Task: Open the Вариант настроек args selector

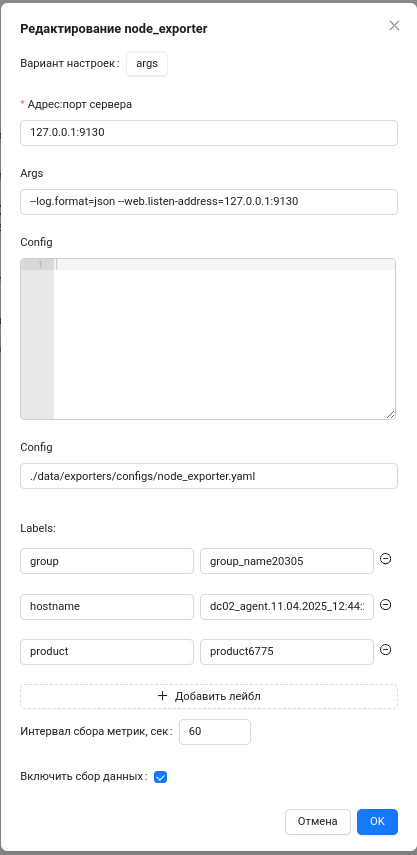Action: coord(147,63)
